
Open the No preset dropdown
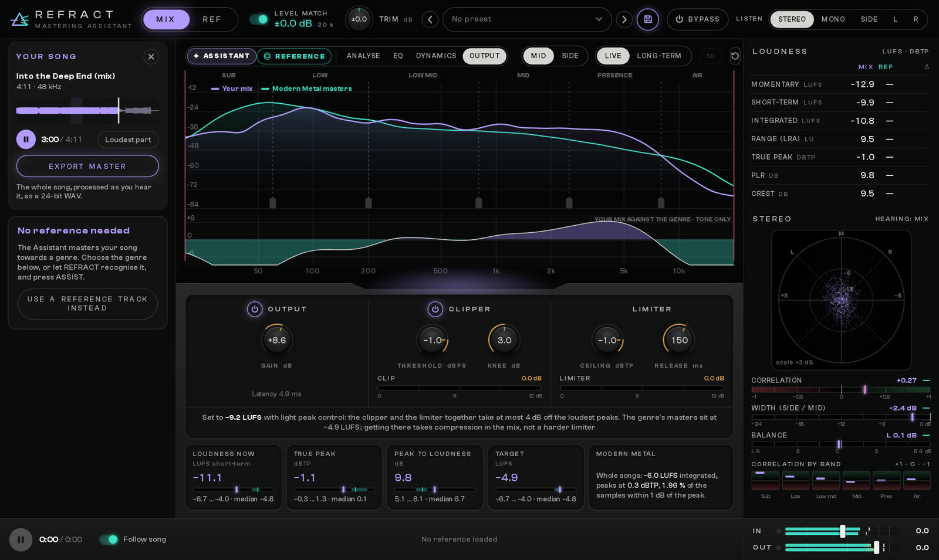point(526,19)
